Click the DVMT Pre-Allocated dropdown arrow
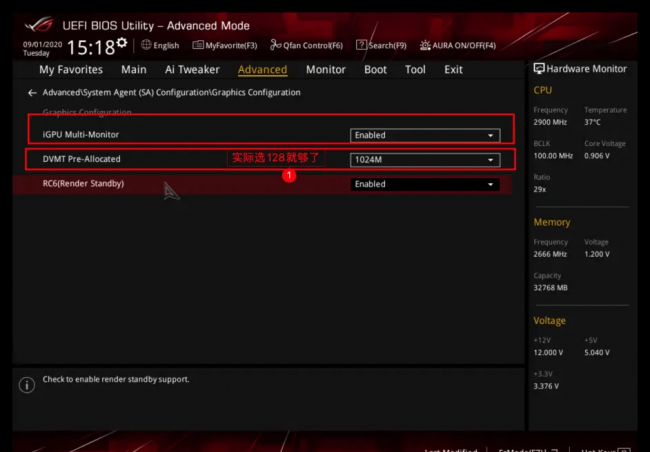 [490, 160]
